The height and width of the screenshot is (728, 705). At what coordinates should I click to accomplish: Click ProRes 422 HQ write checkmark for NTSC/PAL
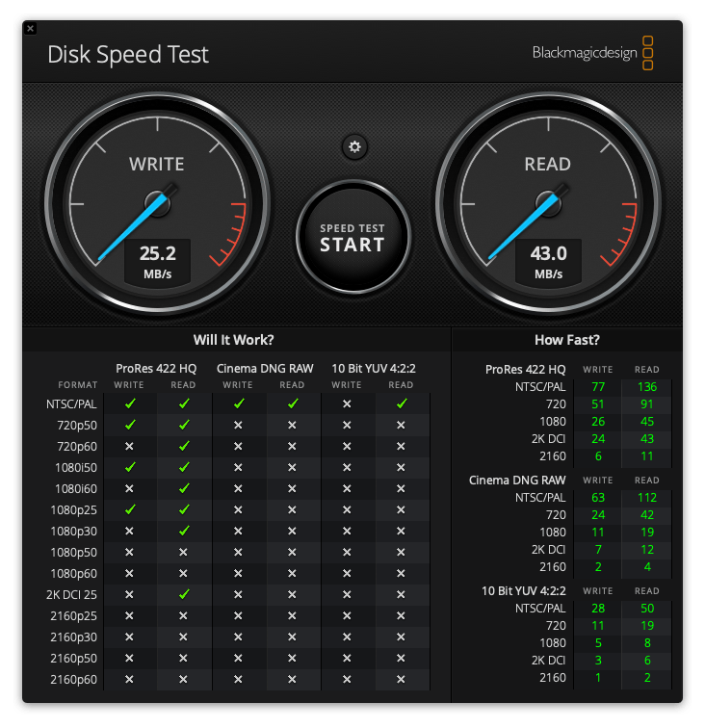pyautogui.click(x=129, y=403)
